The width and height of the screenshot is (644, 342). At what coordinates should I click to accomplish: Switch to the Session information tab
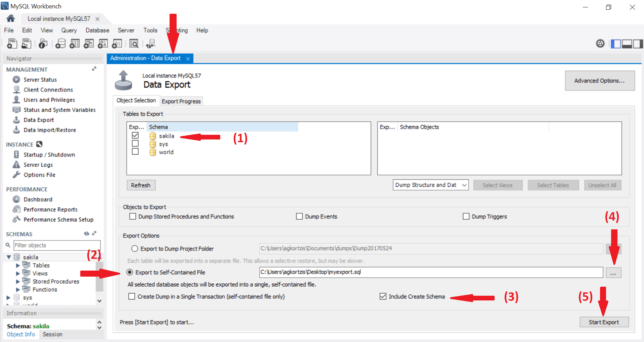(x=52, y=334)
